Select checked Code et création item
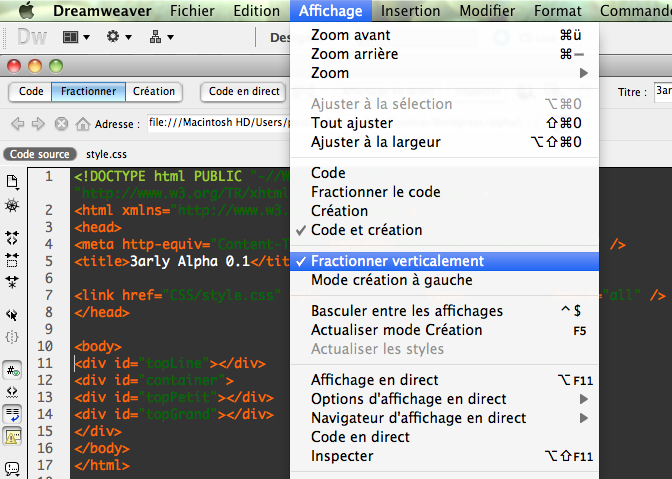The image size is (672, 479). point(444,230)
